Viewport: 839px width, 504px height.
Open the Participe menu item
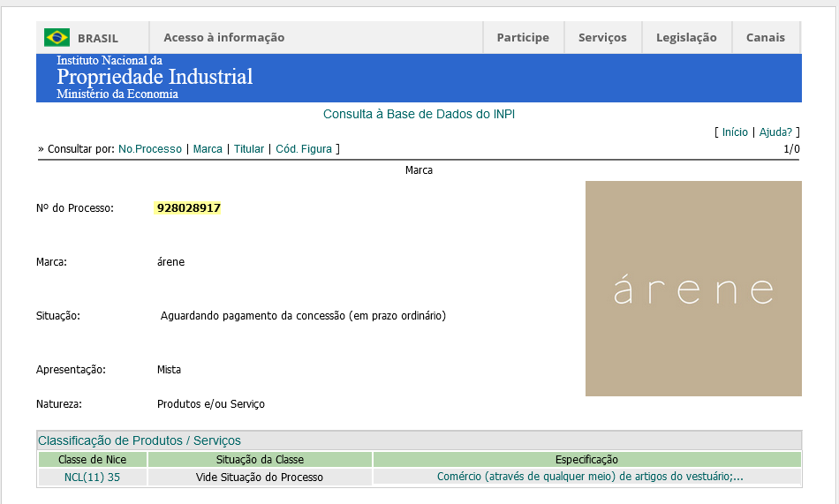[x=523, y=37]
